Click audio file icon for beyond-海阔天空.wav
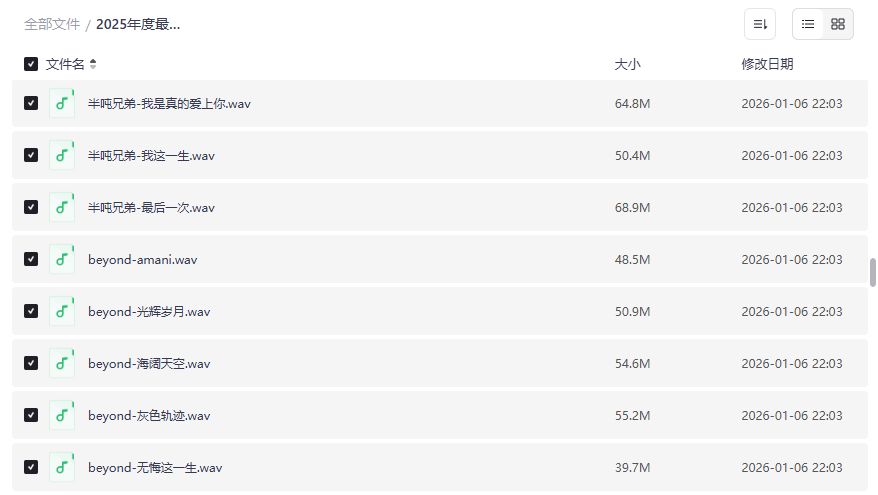The image size is (878, 495). click(x=62, y=363)
